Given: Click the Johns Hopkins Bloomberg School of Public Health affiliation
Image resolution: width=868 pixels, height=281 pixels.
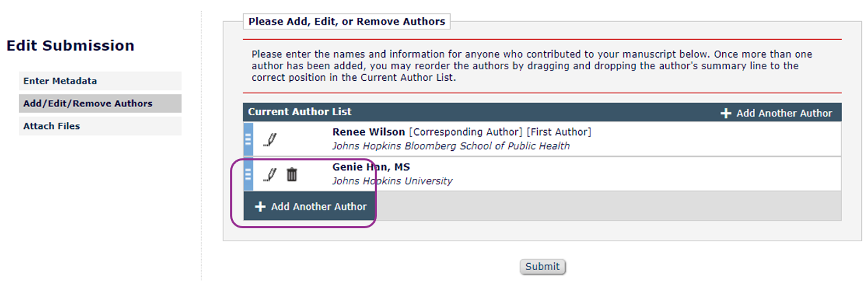Looking at the screenshot, I should (451, 146).
